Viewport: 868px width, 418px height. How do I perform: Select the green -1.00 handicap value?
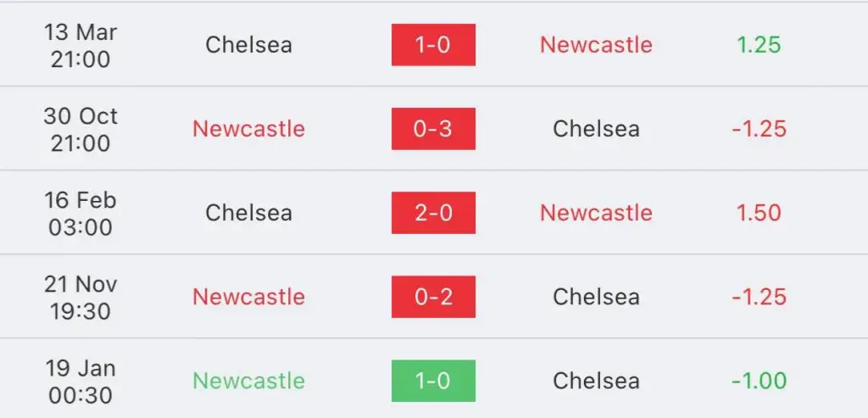759,381
